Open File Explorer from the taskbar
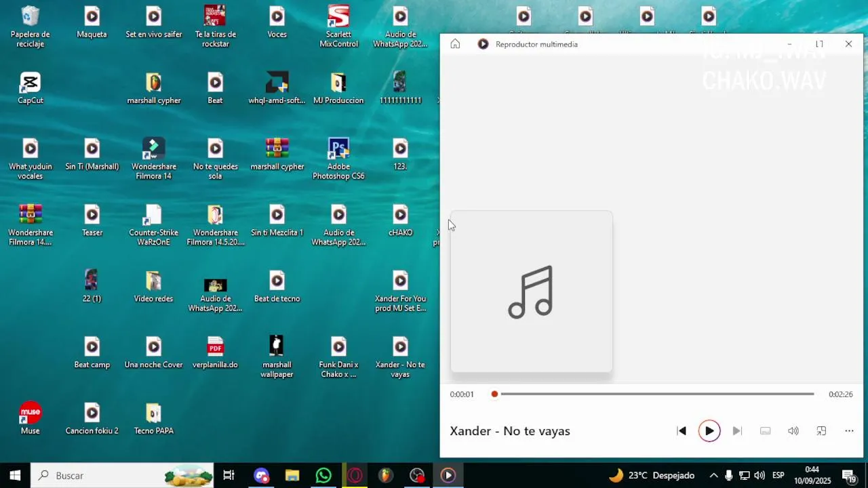868x488 pixels. pyautogui.click(x=292, y=475)
